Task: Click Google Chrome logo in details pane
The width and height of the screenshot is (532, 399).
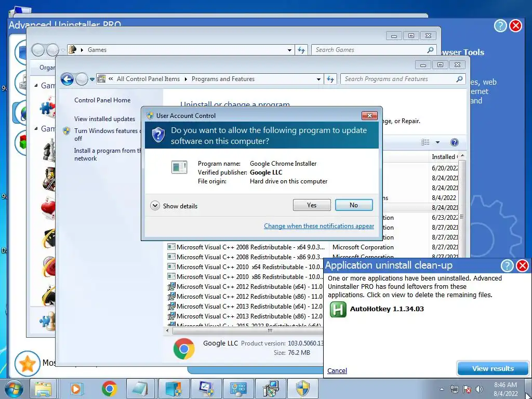Action: (x=183, y=349)
